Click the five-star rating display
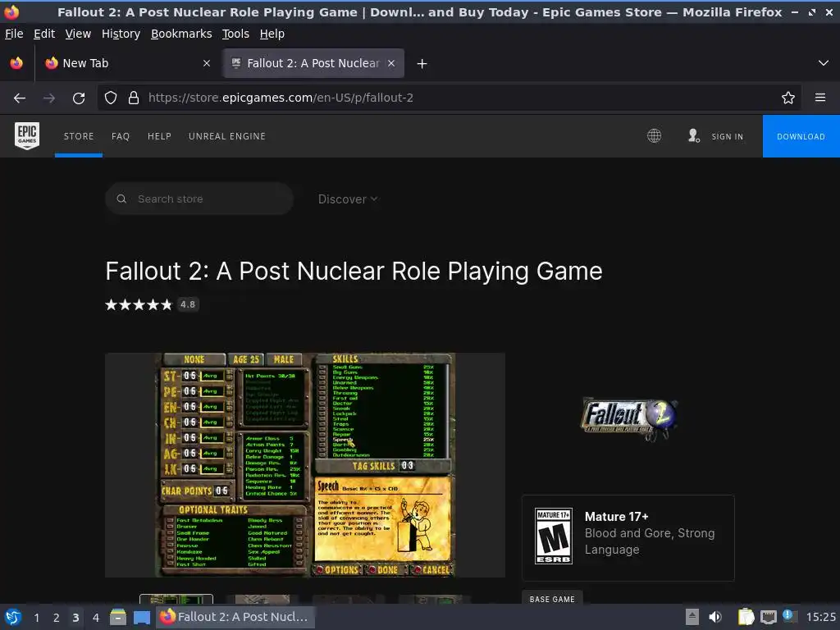The image size is (840, 630). pos(139,305)
